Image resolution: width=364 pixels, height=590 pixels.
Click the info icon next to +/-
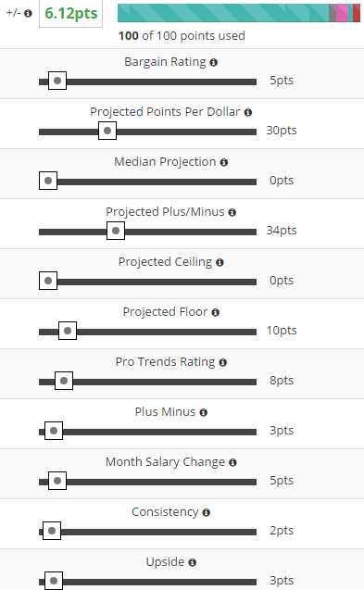pyautogui.click(x=28, y=13)
